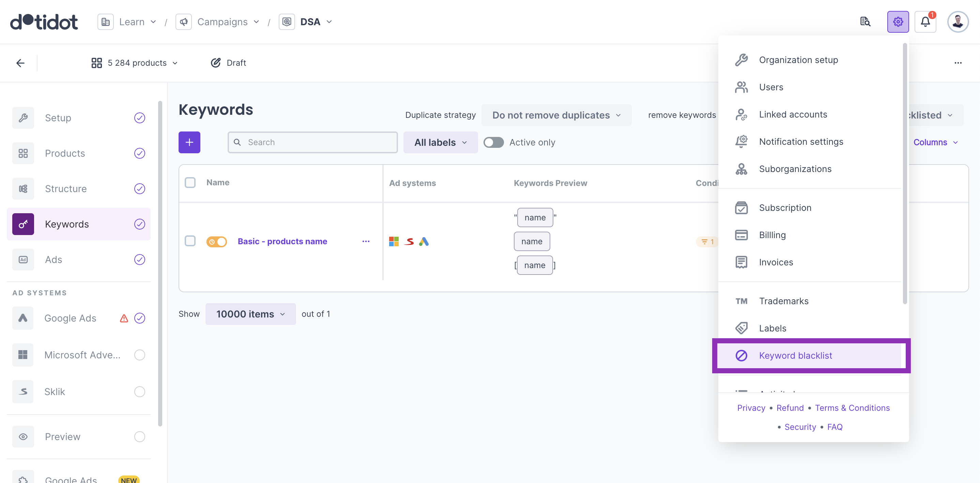Select Keyword blacklist from the menu
The image size is (980, 483).
795,355
